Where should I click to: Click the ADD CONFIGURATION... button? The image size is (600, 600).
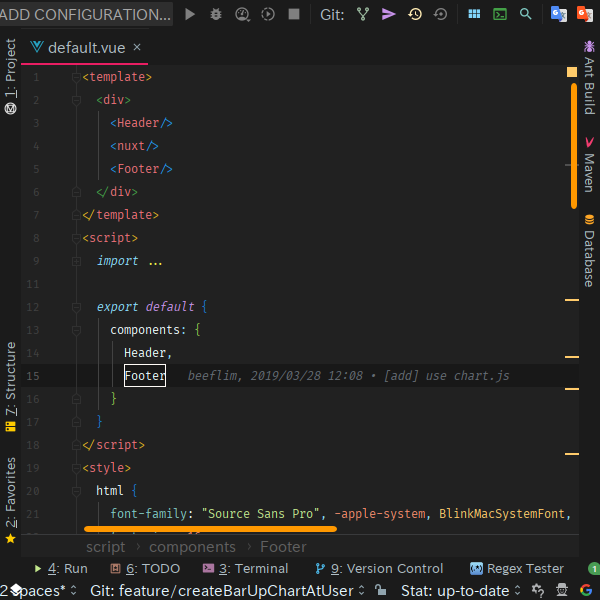tap(86, 15)
